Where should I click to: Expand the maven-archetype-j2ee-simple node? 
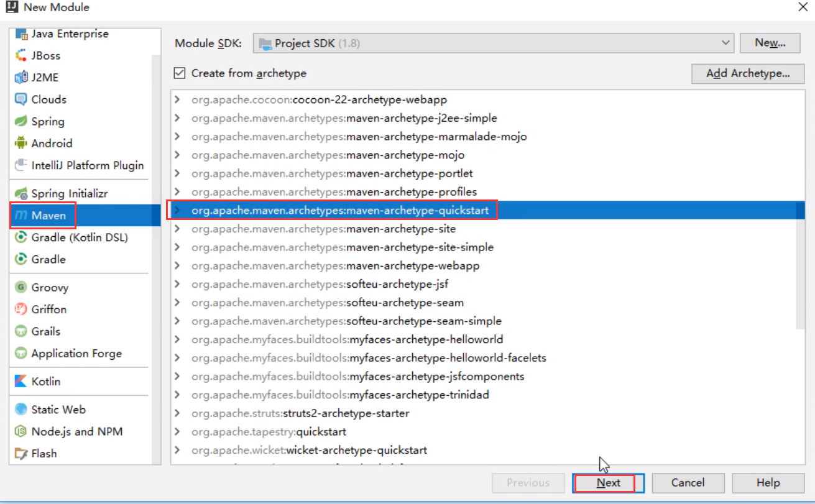(x=178, y=118)
